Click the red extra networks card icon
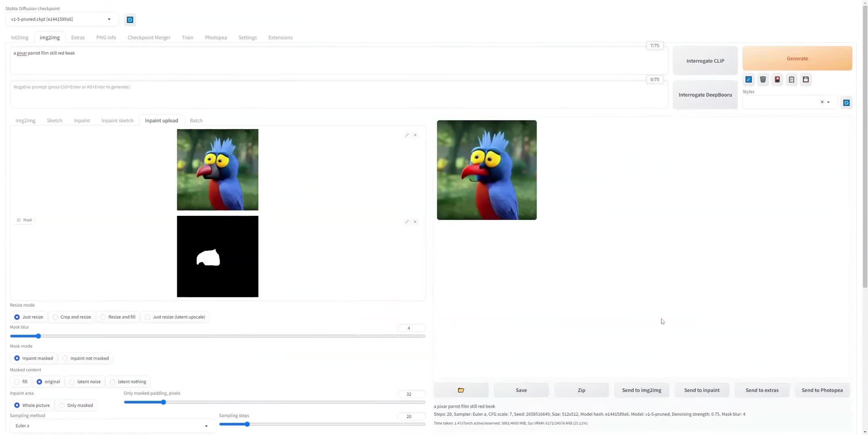Viewport: 868px width, 435px height. (x=777, y=79)
